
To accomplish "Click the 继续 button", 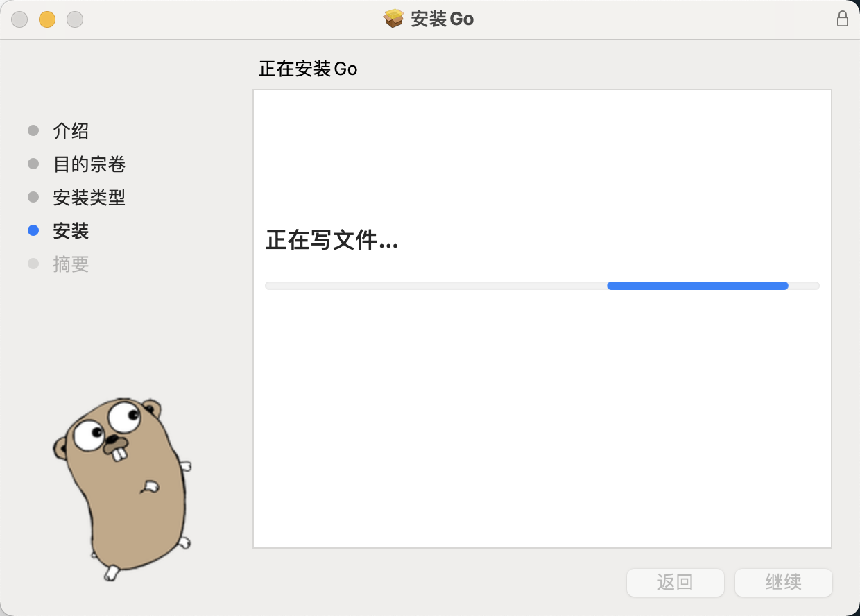I will 784,582.
